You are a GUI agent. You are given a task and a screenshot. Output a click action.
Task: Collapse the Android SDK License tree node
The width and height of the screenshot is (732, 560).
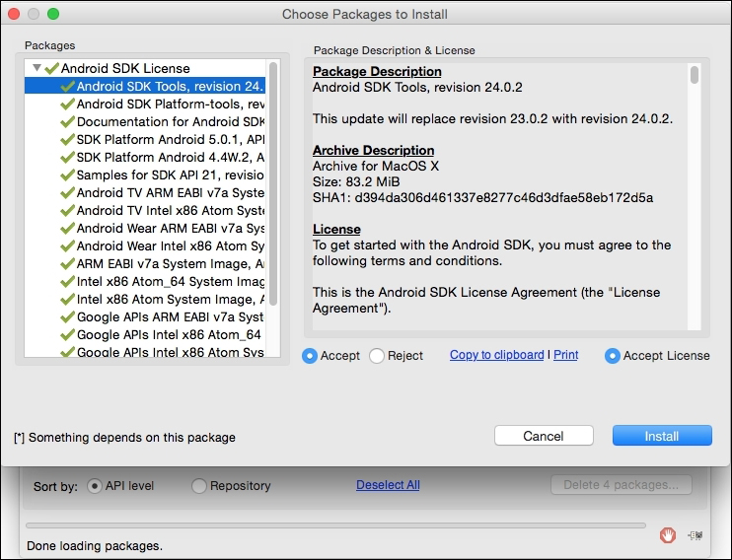[37, 69]
